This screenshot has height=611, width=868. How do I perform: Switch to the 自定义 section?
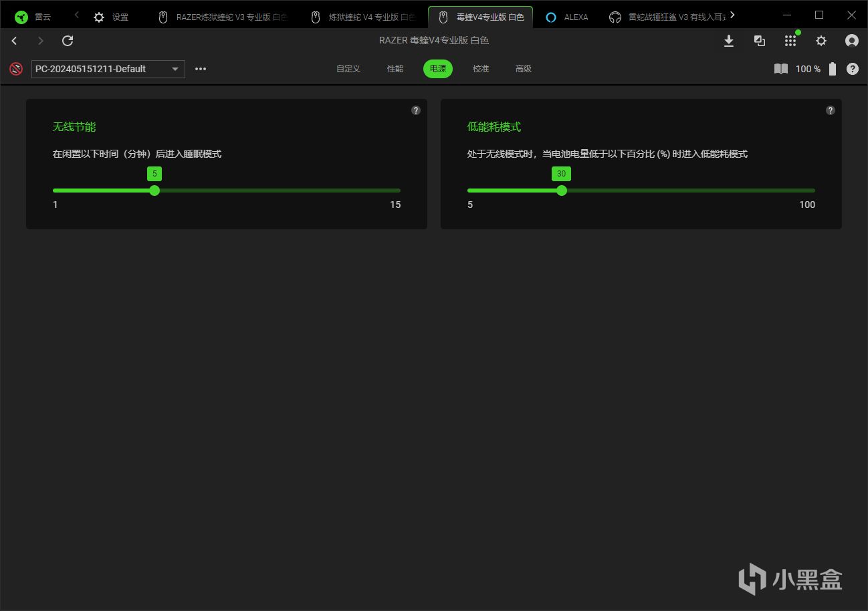348,69
